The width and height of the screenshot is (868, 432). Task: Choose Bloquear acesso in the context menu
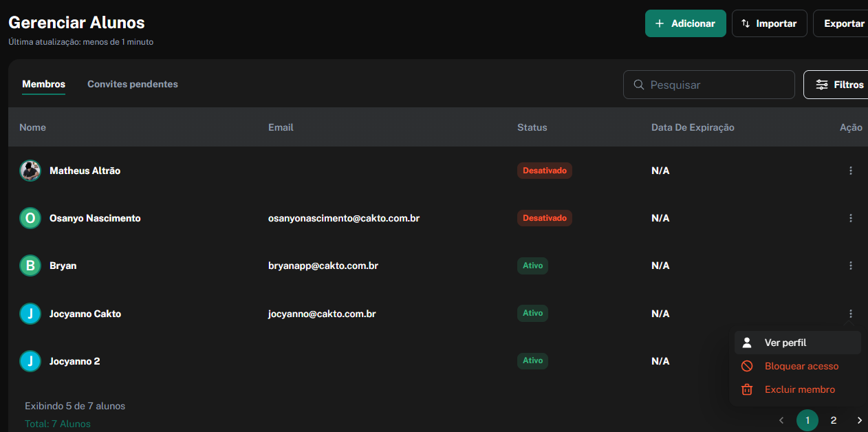click(798, 366)
